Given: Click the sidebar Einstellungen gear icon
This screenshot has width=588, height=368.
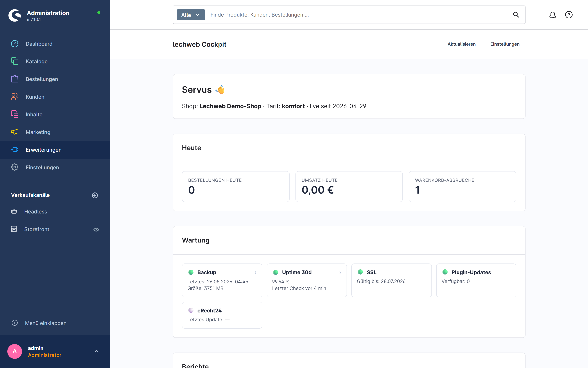Looking at the screenshot, I should click(x=15, y=167).
